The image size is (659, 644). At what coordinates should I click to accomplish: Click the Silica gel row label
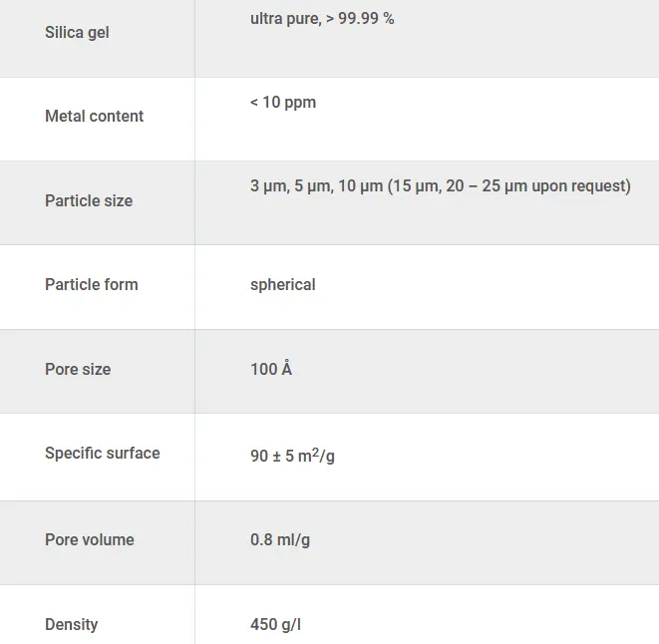[77, 33]
